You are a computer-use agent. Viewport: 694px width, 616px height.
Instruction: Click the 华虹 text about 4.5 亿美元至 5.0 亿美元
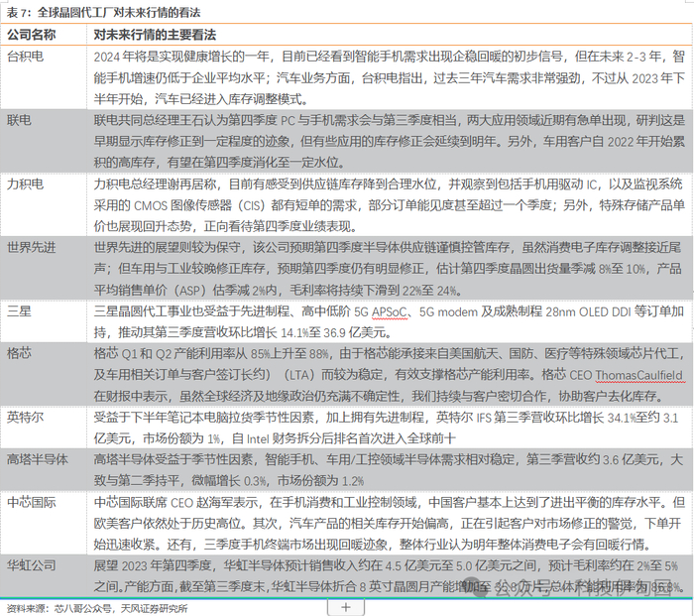389,576
